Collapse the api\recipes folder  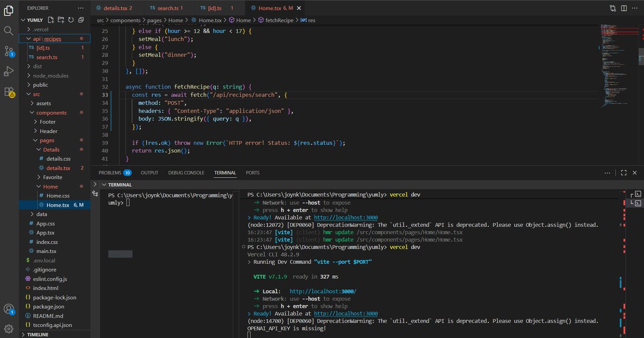coord(55,39)
